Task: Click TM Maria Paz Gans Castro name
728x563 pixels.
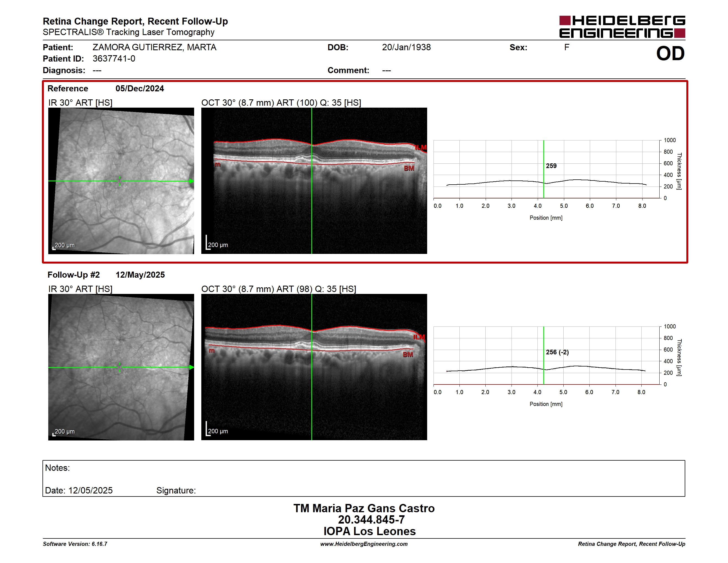Action: point(364,508)
